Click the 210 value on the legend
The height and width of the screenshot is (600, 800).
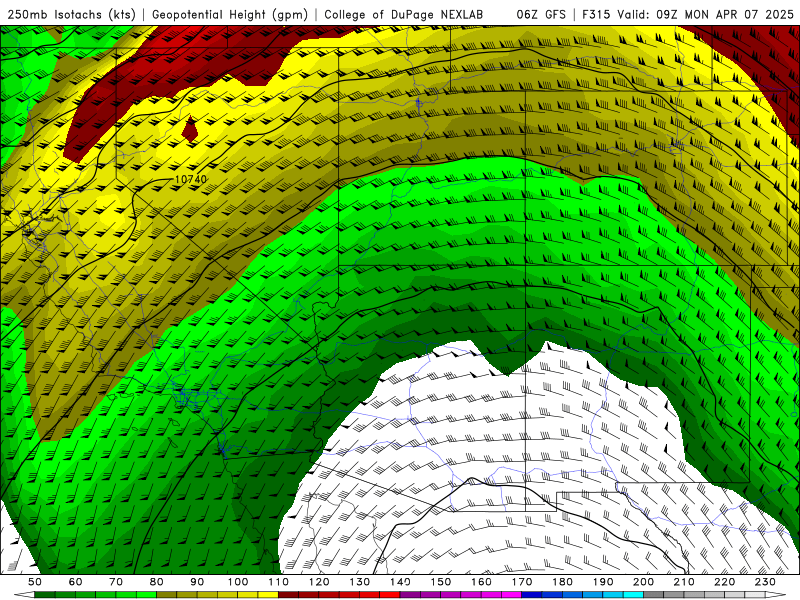click(684, 582)
